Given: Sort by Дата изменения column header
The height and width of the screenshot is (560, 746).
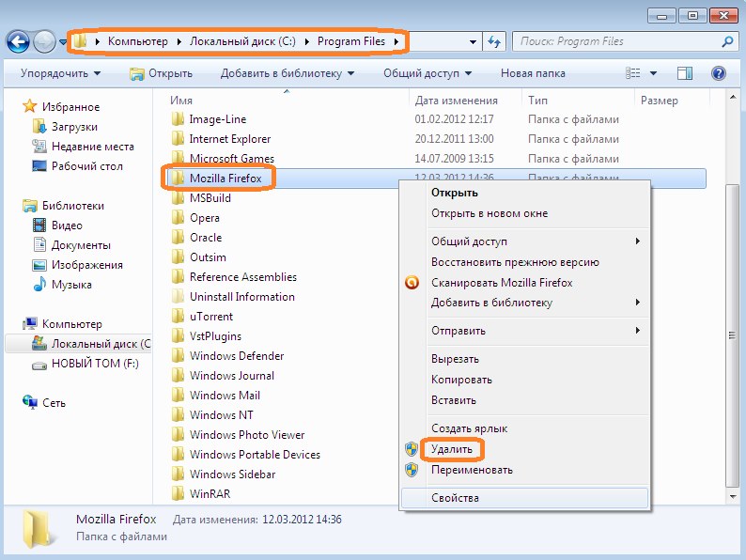Looking at the screenshot, I should click(x=457, y=101).
